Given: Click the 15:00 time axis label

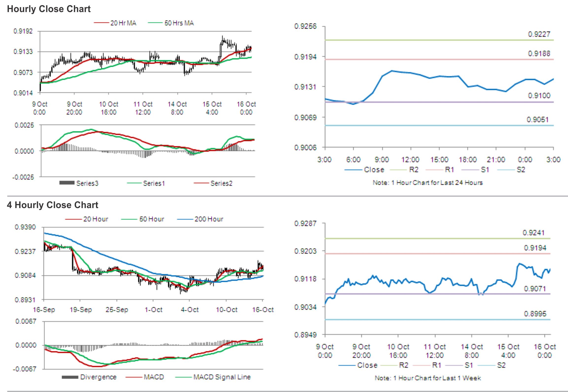Looking at the screenshot, I should [439, 160].
